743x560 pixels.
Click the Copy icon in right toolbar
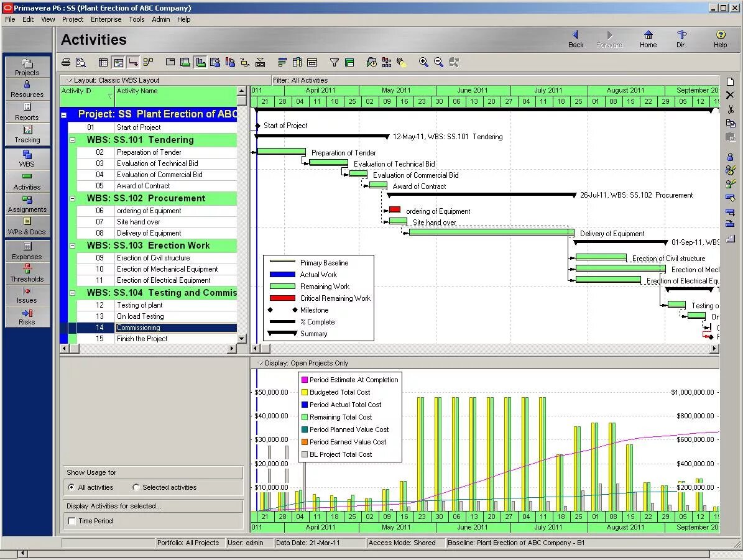[x=730, y=123]
